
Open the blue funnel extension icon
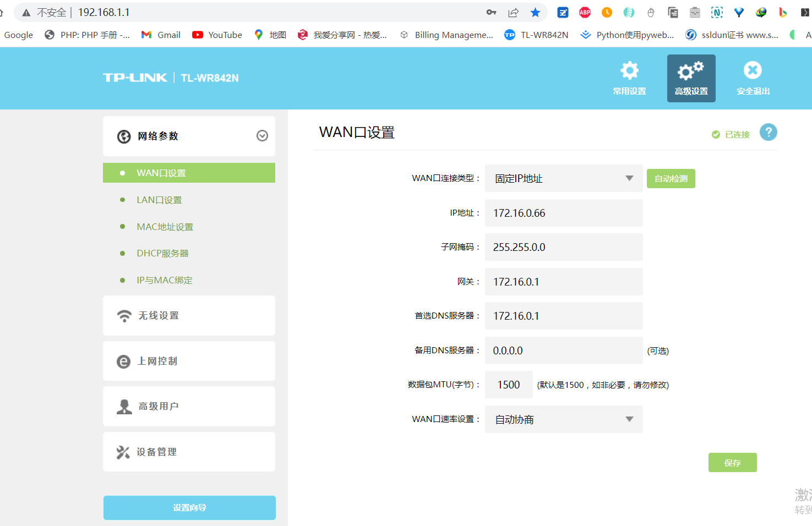739,12
